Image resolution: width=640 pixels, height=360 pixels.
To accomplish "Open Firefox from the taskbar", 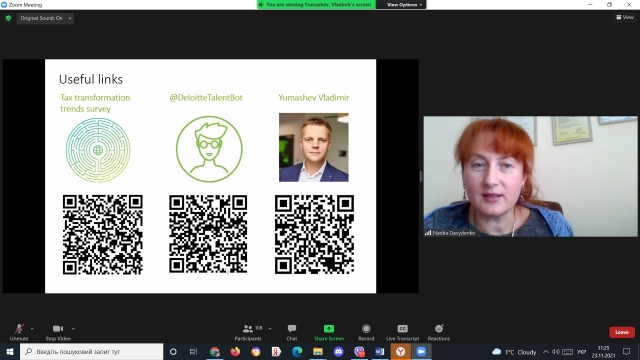I will point(235,351).
